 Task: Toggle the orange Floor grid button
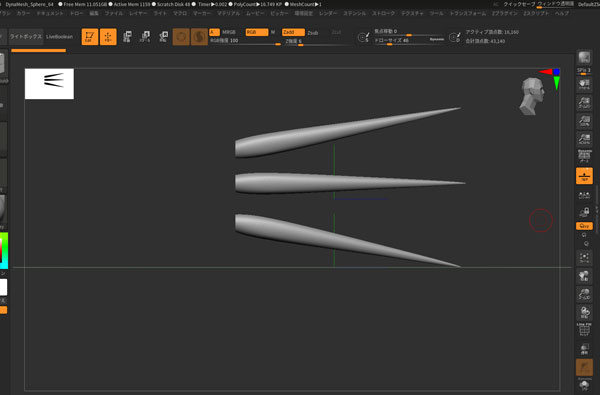coord(584,176)
